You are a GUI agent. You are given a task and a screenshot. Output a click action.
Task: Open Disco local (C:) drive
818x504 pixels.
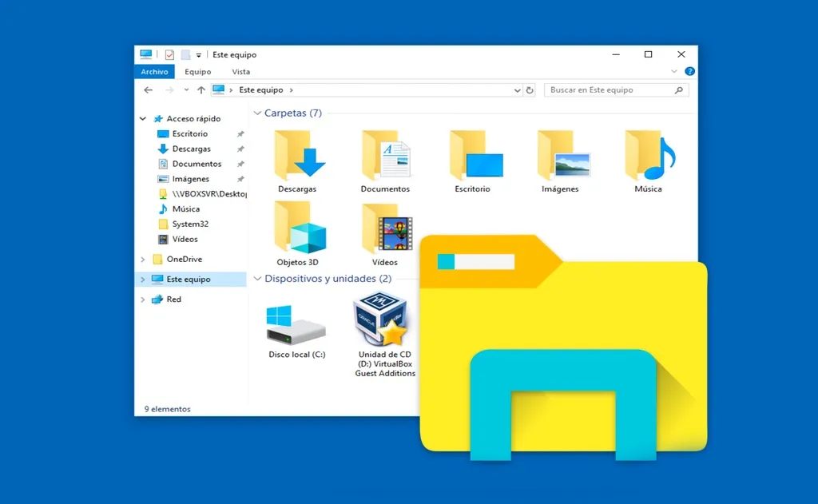(296, 323)
